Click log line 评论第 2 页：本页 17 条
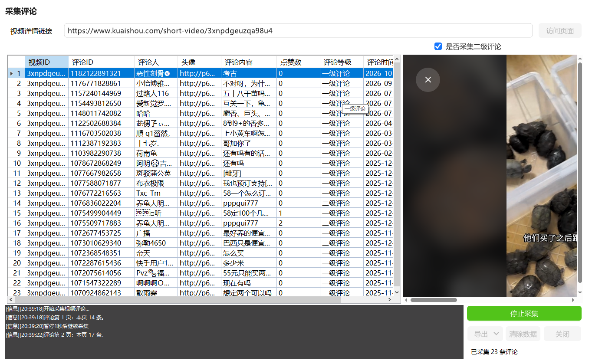This screenshot has width=592, height=364. point(55,334)
